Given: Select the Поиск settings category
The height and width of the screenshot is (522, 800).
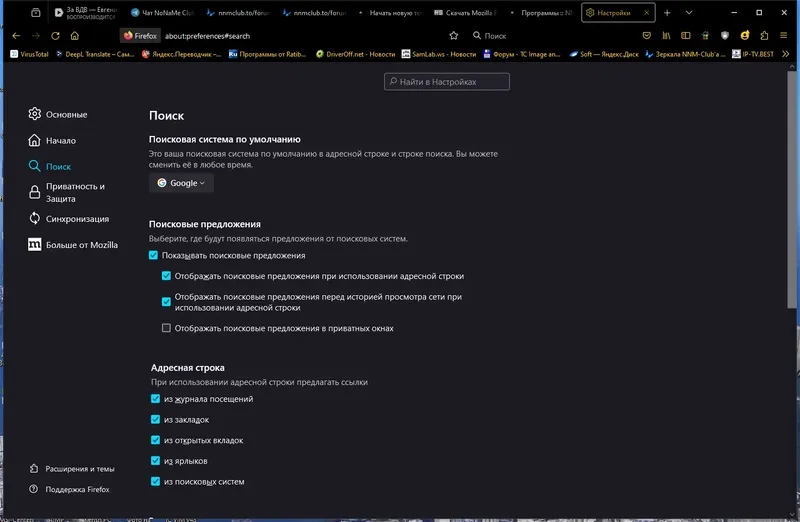Looking at the screenshot, I should 49,166.
